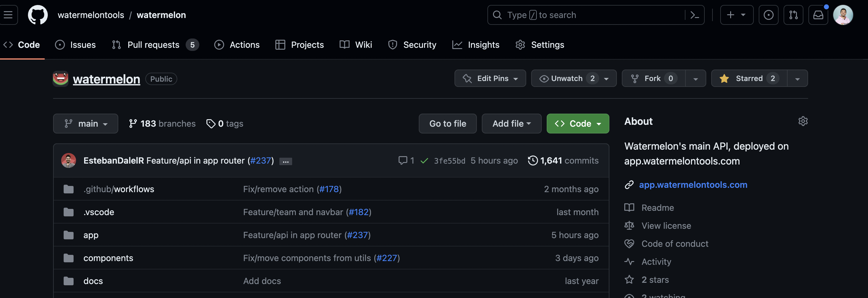This screenshot has height=298, width=868.
Task: Expand the Add file dropdown
Action: (x=511, y=124)
